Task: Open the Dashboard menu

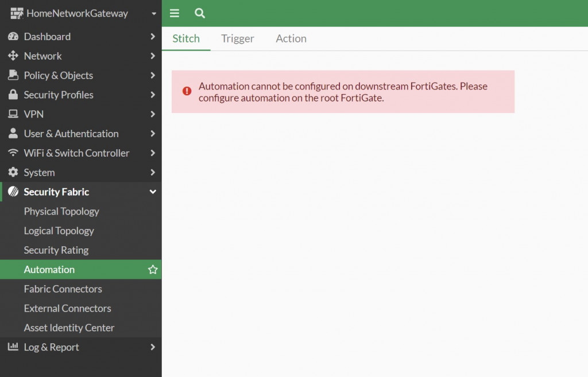Action: point(80,36)
